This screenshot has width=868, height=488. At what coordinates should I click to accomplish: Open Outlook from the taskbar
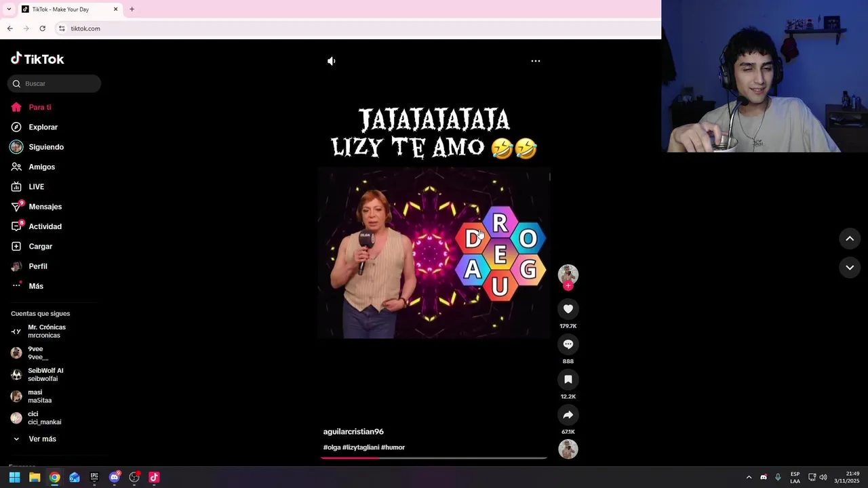tap(75, 477)
